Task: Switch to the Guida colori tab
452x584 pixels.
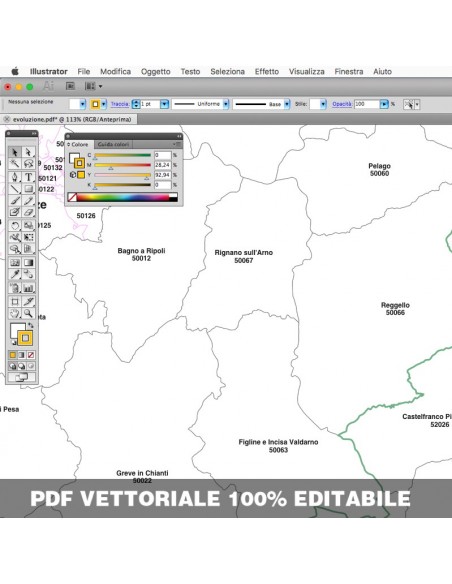Action: click(x=113, y=145)
